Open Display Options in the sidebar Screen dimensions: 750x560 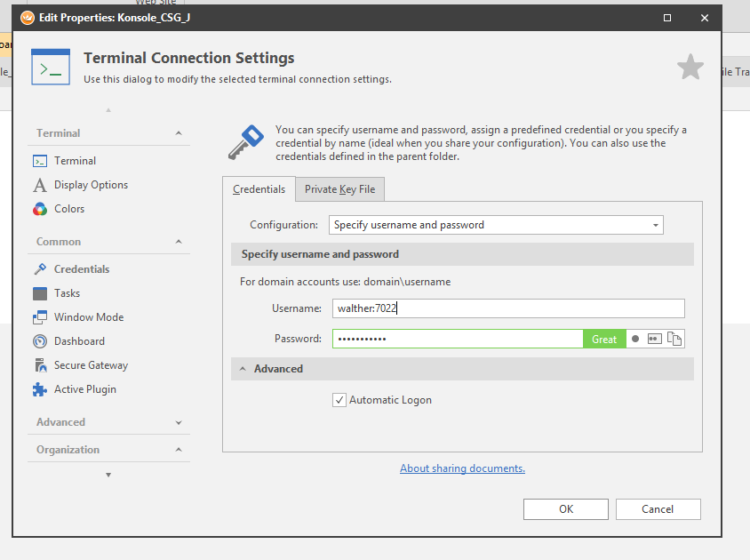click(x=91, y=185)
